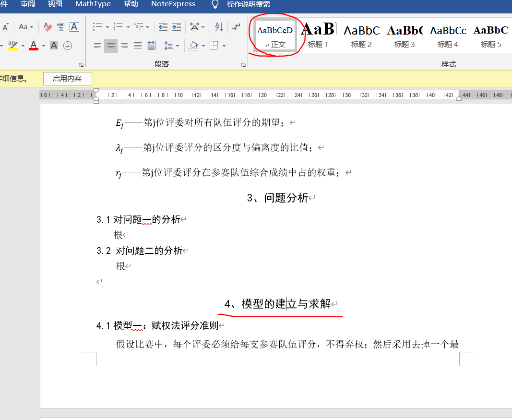This screenshot has height=420, width=512.
Task: Open the phonetic guide (wén) tool
Action: (61, 27)
